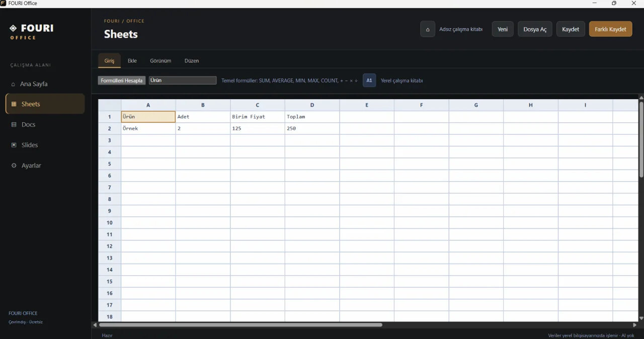
Task: Click Formülleri Hesapla button
Action: [x=122, y=80]
